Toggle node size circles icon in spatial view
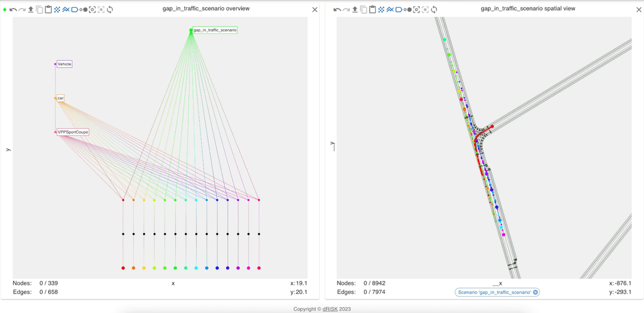Viewport: 644px width, 313px height. click(x=407, y=10)
